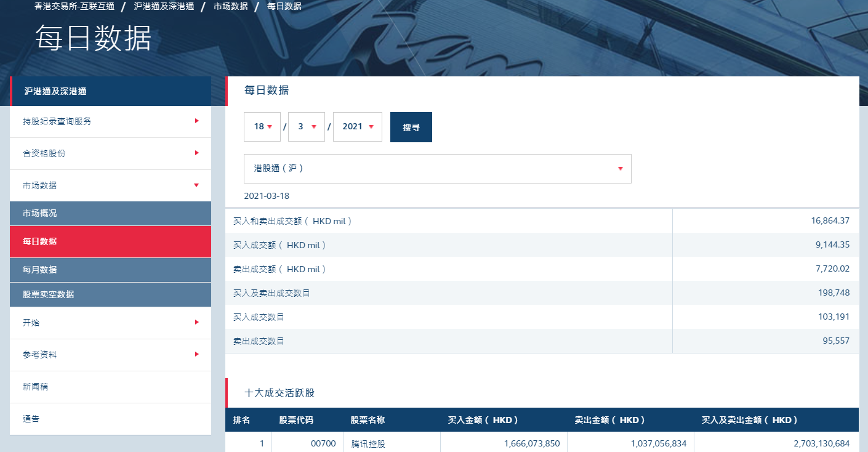The width and height of the screenshot is (868, 452).
Task: Open the day dropdown showing 18
Action: 262,127
